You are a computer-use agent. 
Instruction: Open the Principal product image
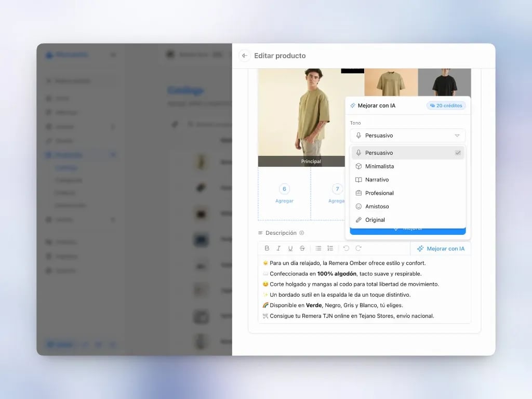click(x=301, y=117)
